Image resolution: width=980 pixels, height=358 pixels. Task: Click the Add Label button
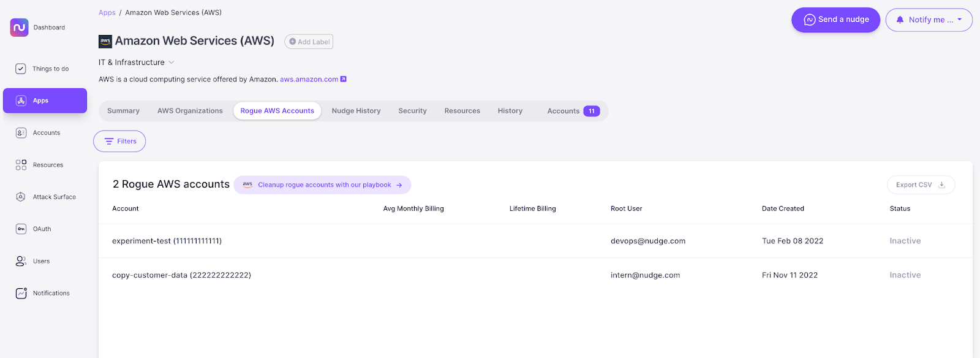click(x=309, y=42)
